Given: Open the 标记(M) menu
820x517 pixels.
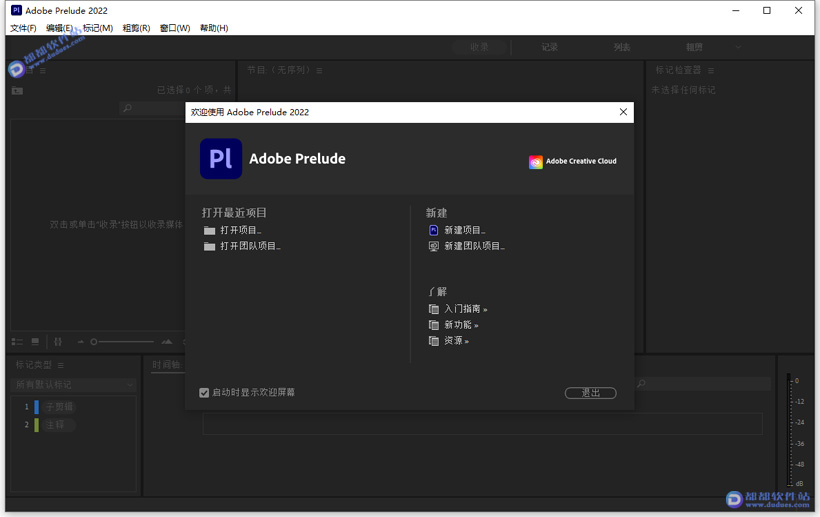Looking at the screenshot, I should coord(98,28).
